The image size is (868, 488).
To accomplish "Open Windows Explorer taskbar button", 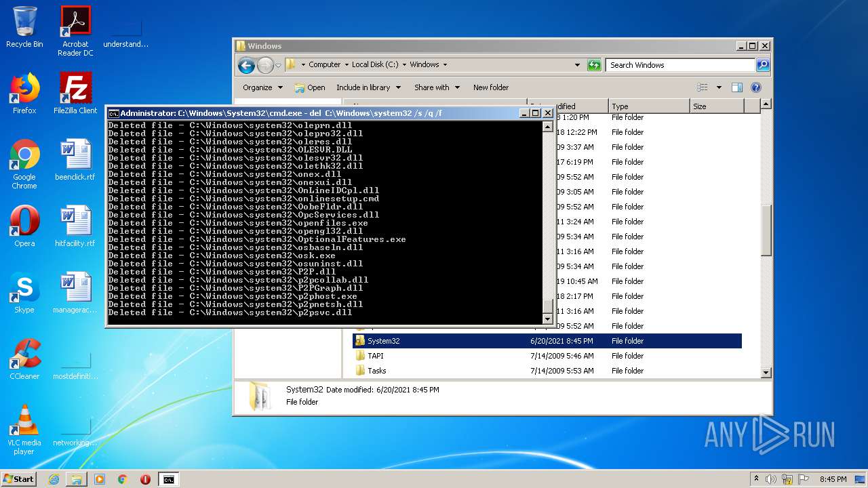I will tap(77, 479).
